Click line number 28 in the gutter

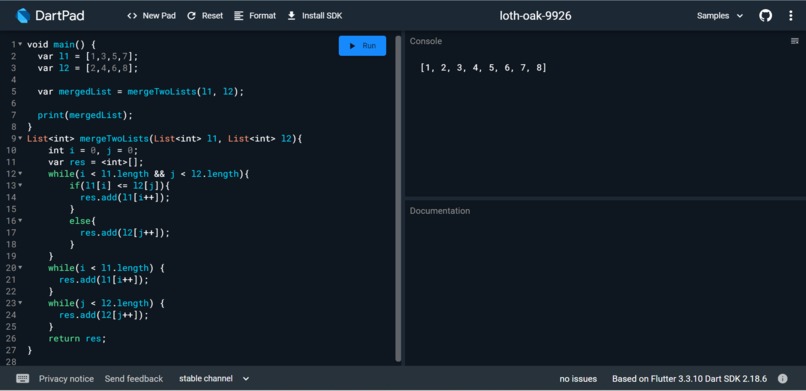coord(11,362)
